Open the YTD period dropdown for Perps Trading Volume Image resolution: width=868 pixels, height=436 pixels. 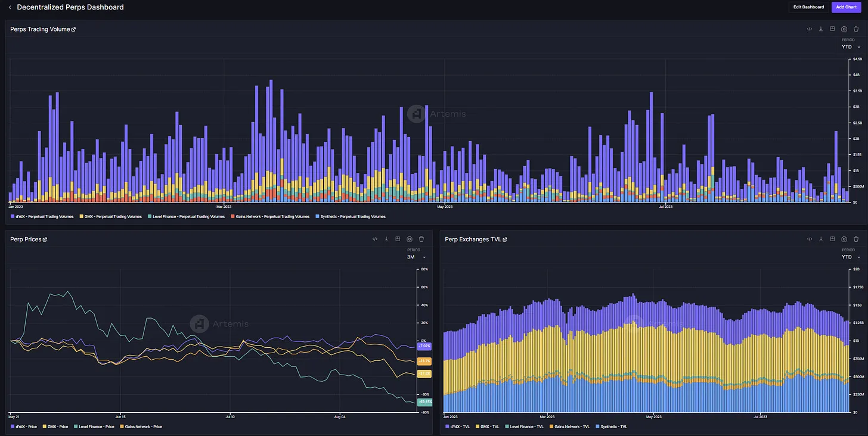pos(851,46)
